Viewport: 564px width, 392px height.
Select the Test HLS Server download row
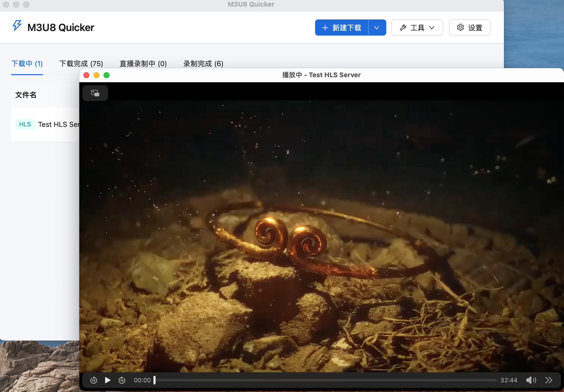pos(45,124)
